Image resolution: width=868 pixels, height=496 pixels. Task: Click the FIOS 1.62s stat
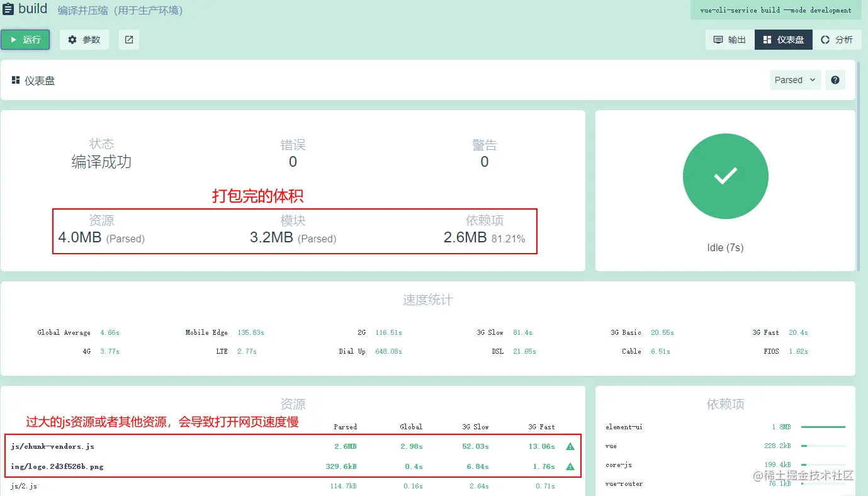pos(786,351)
